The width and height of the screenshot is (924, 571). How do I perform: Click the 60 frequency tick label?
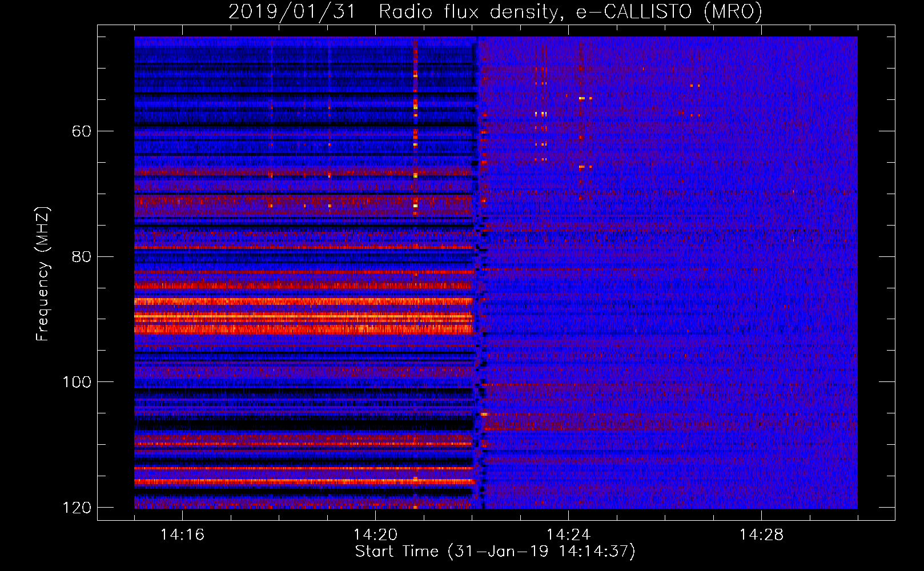[x=82, y=131]
